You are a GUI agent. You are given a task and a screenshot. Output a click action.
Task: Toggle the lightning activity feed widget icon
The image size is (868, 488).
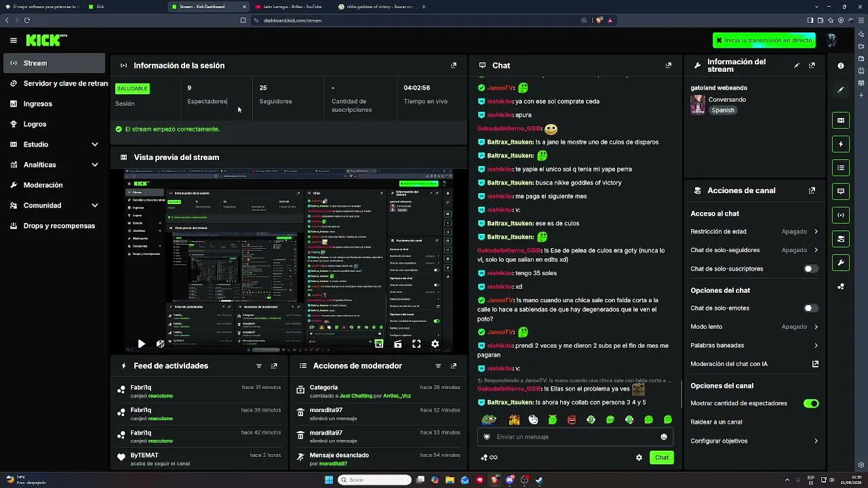pos(841,144)
